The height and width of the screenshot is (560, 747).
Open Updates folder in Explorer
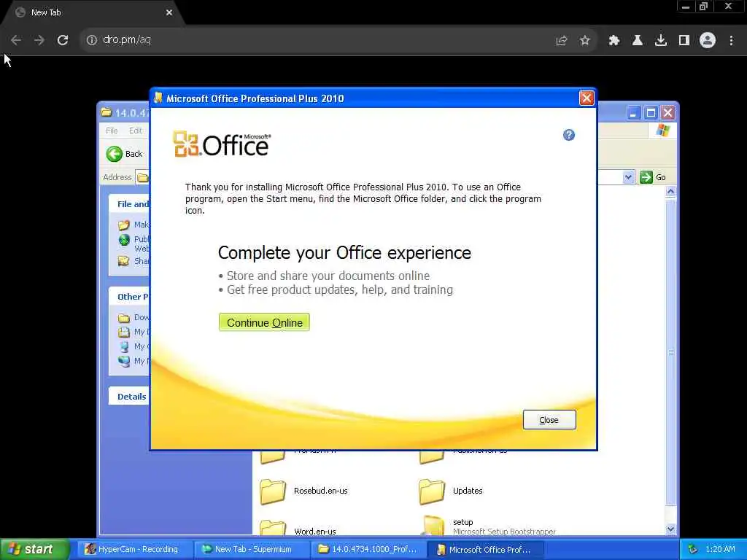coord(451,491)
